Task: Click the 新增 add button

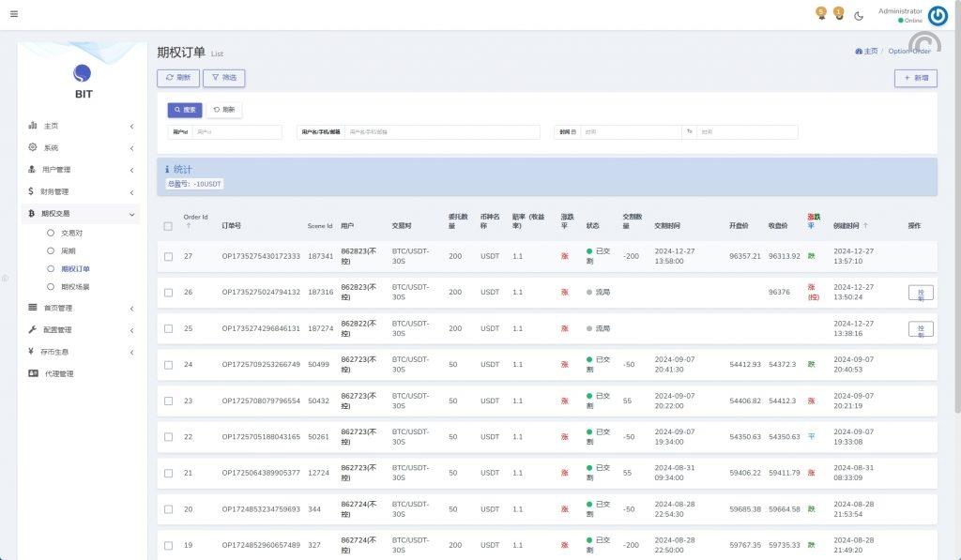Action: tap(915, 79)
